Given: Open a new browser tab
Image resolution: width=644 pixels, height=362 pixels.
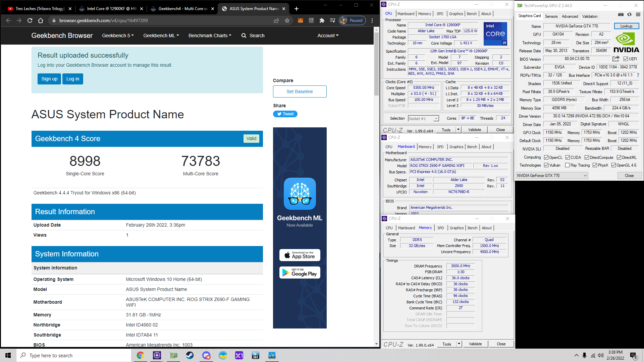Looking at the screenshot, I should tap(297, 9).
